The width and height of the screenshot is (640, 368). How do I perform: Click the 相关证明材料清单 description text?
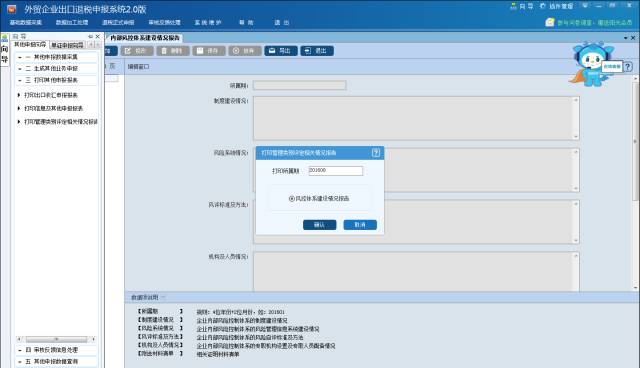pos(218,355)
